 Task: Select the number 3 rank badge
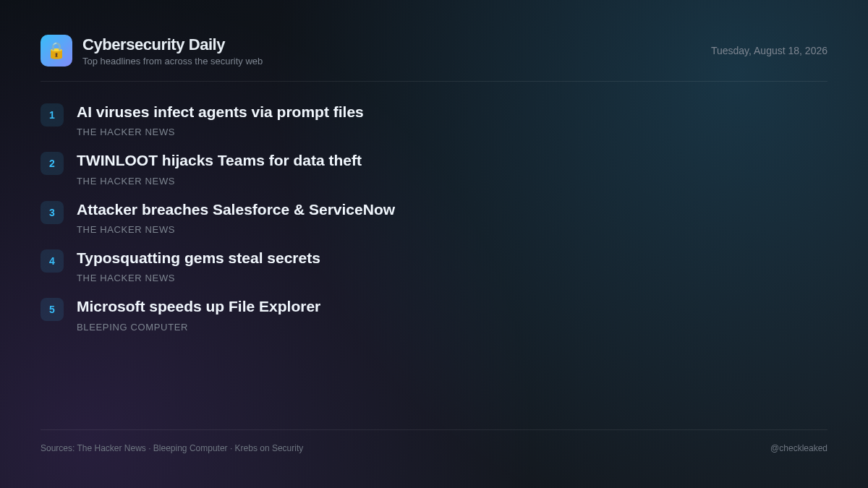point(52,213)
